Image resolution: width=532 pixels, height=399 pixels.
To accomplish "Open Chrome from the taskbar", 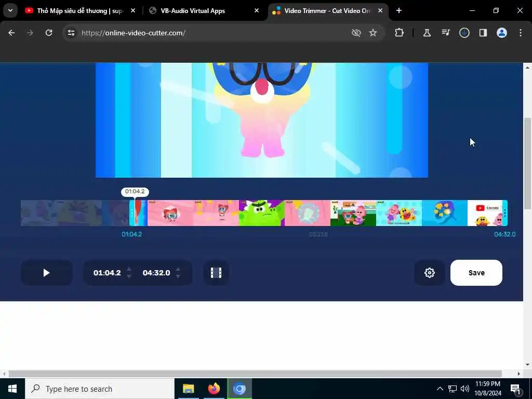I will point(239,389).
